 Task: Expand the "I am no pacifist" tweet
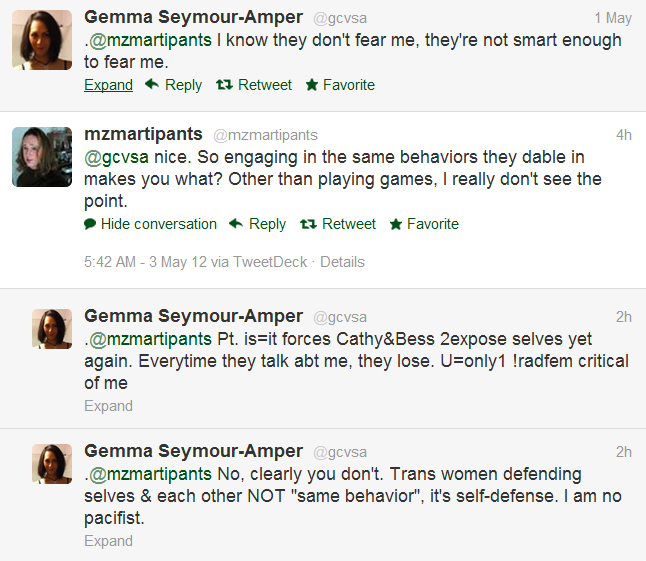click(x=108, y=541)
